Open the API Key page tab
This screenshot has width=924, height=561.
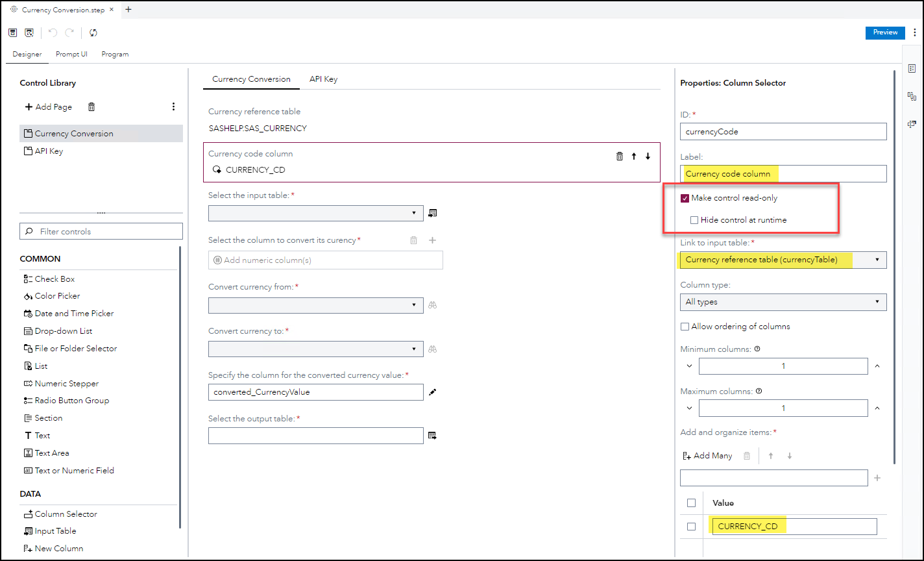click(x=323, y=79)
